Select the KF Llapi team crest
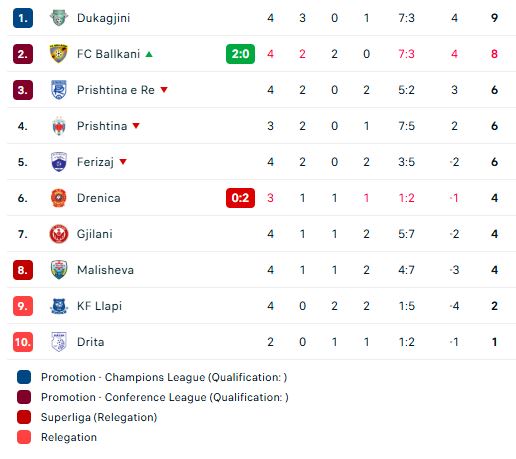This screenshot has height=459, width=516. pyautogui.click(x=59, y=306)
